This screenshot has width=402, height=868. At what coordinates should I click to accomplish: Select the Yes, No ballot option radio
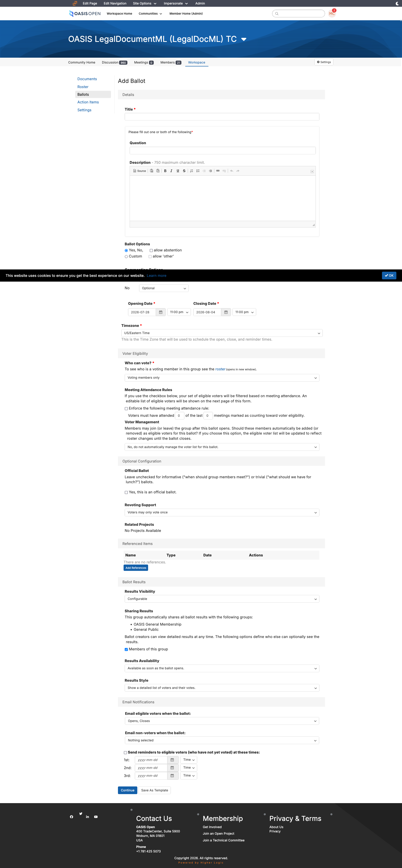pos(126,251)
